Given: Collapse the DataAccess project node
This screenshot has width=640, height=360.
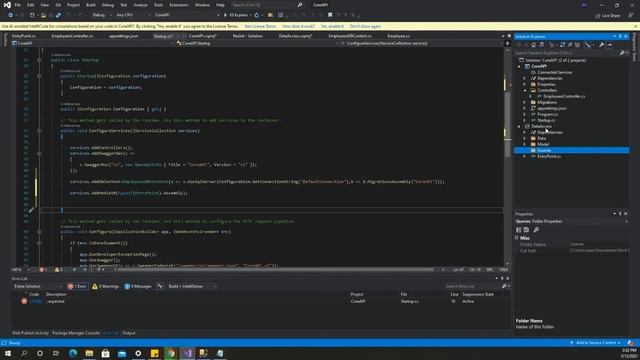Looking at the screenshot, I should coord(519,127).
